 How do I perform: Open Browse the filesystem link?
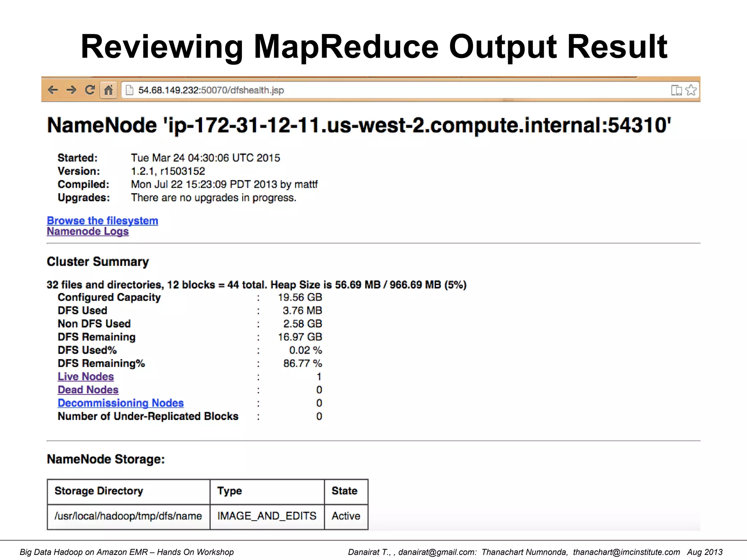[102, 221]
